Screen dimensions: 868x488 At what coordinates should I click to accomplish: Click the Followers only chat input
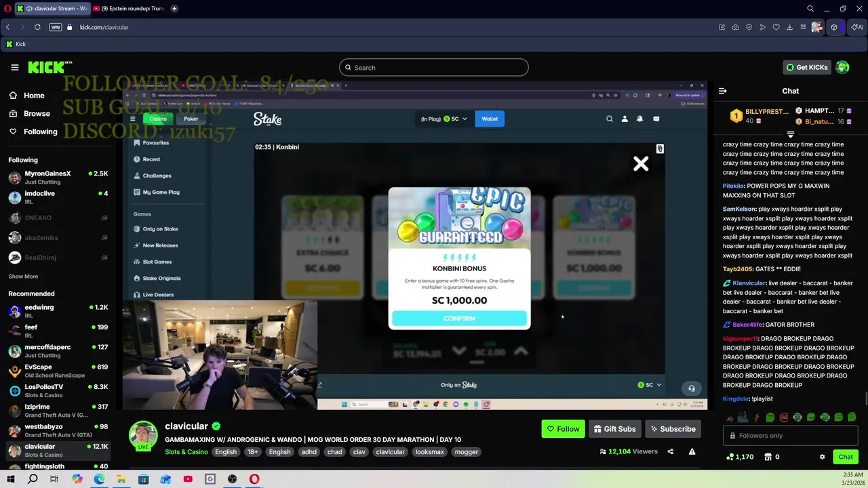click(791, 436)
